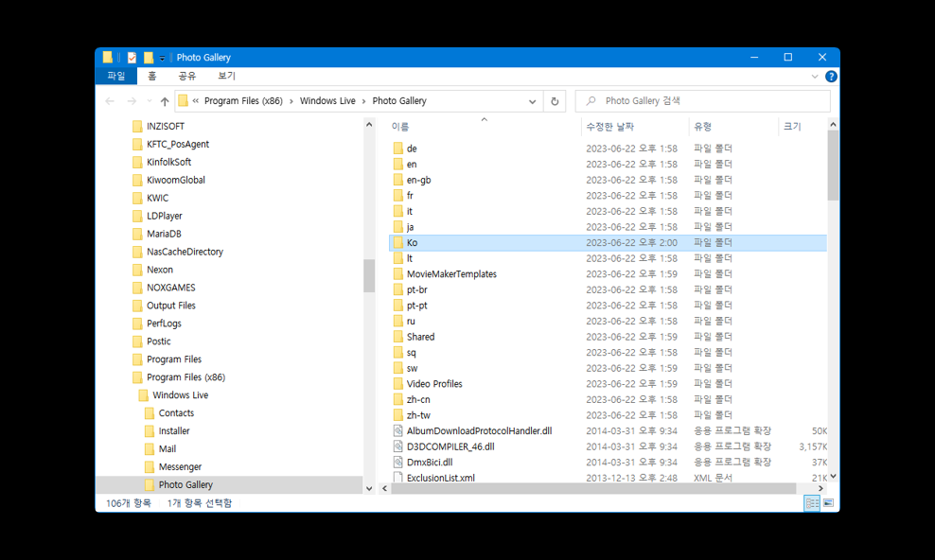Select D3DCOMPILER_46.dll file
Screen dimensions: 935x560
(x=450, y=446)
